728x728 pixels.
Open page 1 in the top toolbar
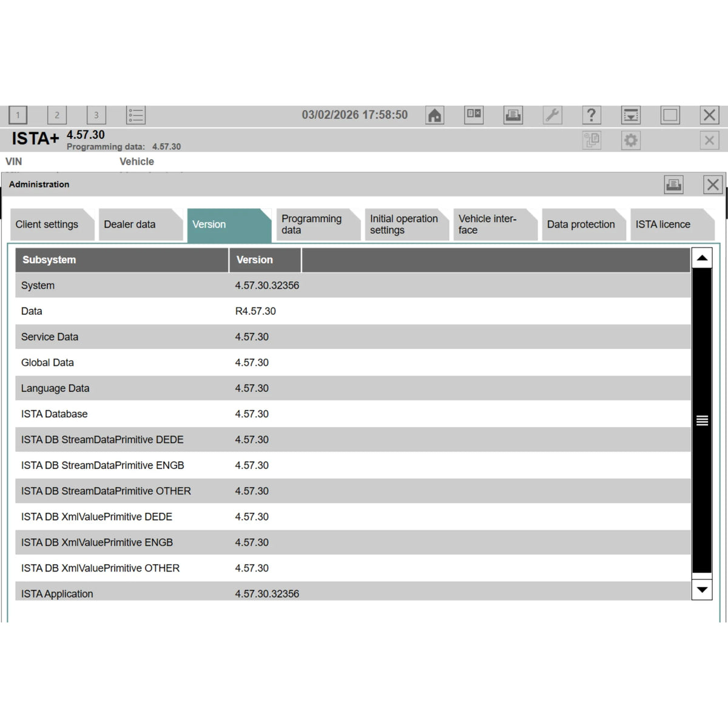pos(18,115)
